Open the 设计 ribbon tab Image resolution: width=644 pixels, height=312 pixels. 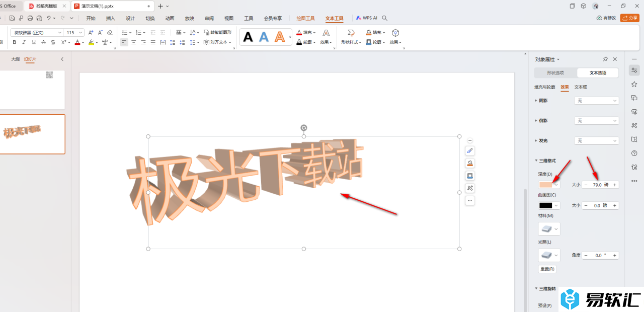[130, 18]
